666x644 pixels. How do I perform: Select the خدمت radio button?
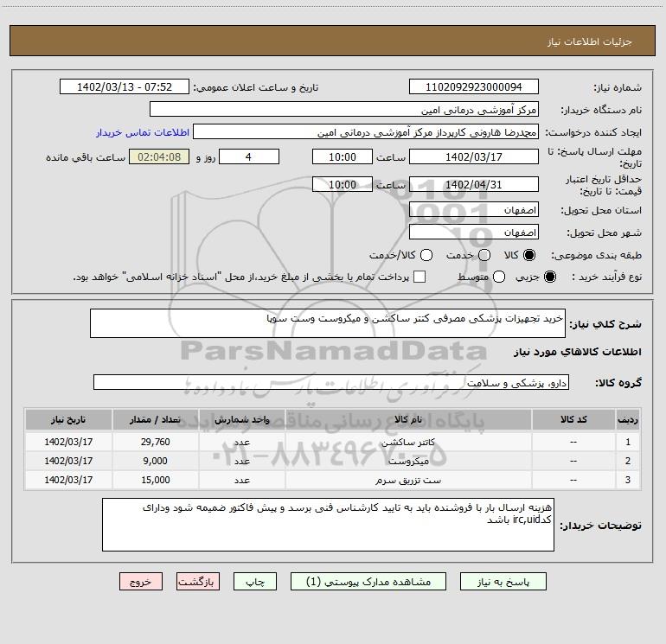(484, 255)
